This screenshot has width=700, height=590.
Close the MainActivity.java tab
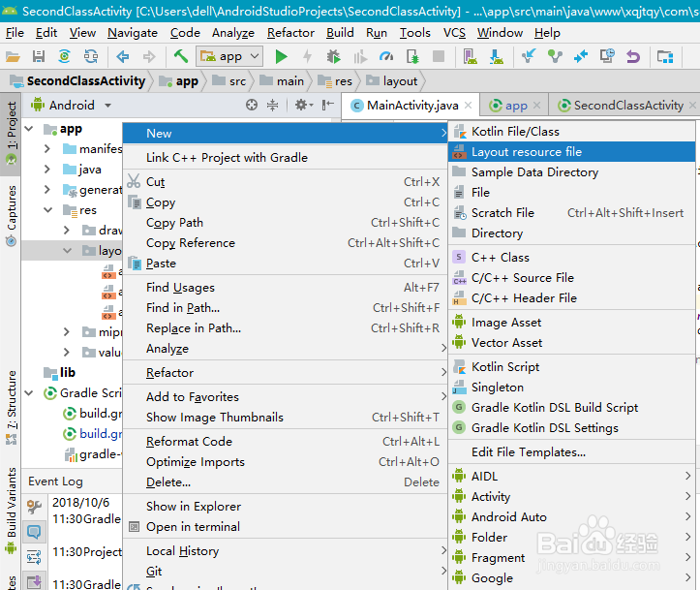(x=469, y=106)
